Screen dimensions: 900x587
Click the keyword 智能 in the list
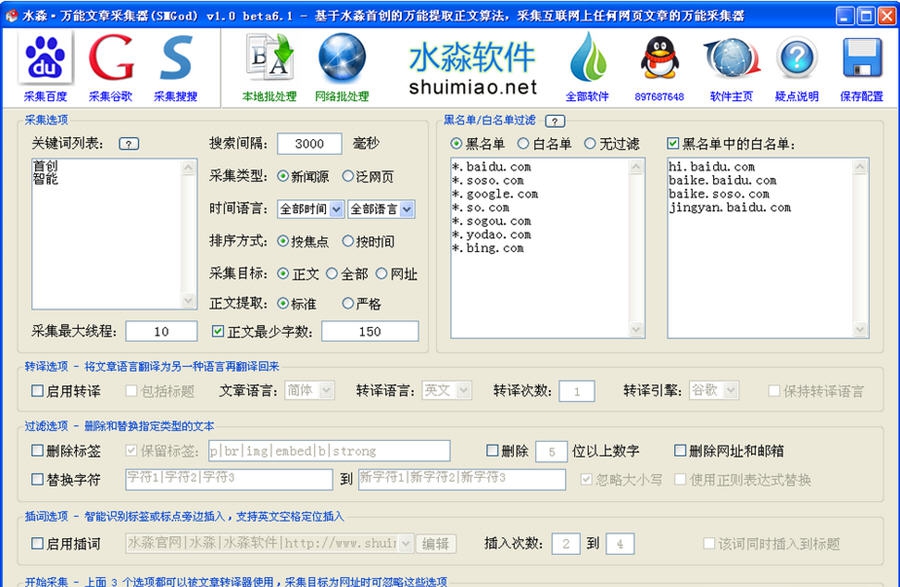click(x=45, y=180)
